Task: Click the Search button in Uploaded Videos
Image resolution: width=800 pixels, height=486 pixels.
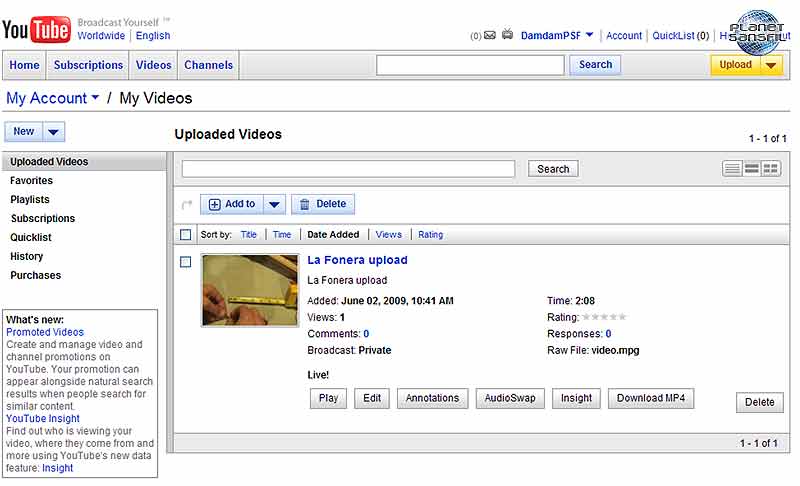Action: coord(553,169)
